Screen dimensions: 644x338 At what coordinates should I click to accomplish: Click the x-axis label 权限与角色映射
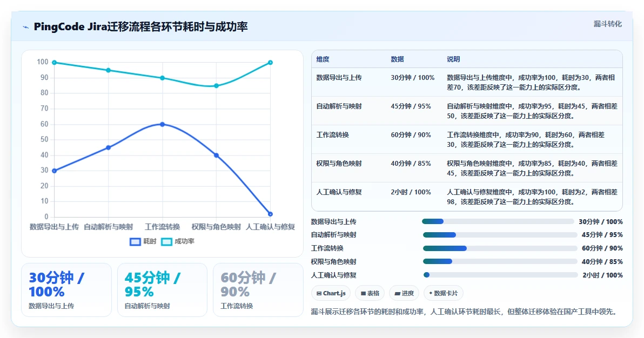point(217,227)
